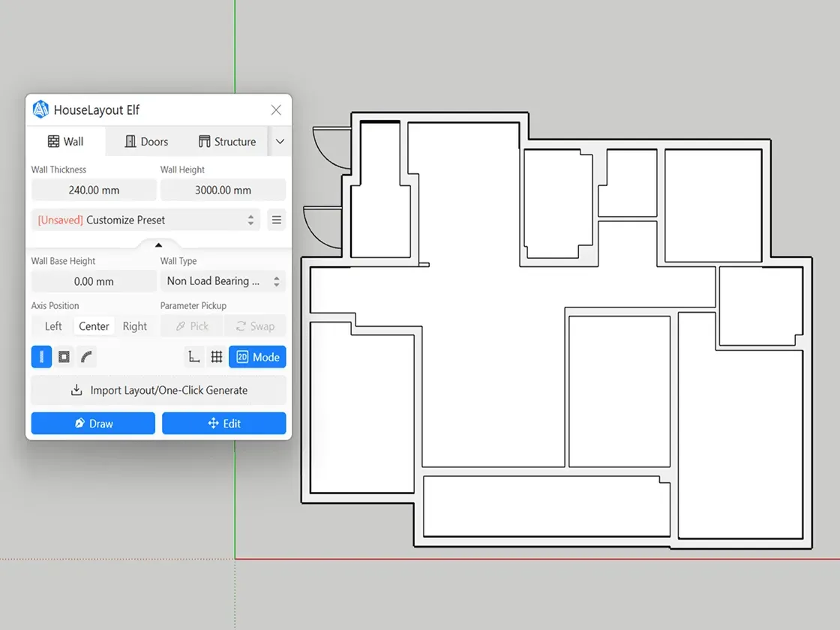
Task: Open the preset list menu icon
Action: [277, 220]
